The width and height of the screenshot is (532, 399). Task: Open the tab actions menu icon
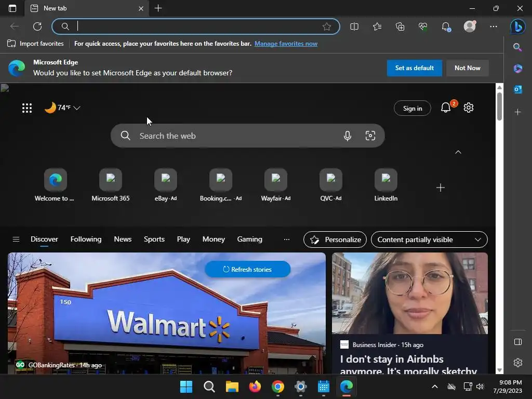tap(12, 8)
